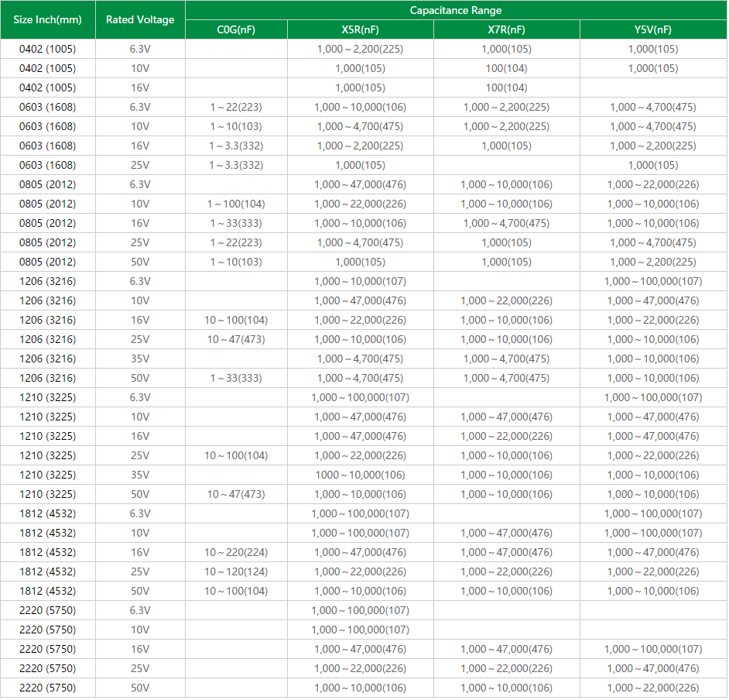
Task: Click the Rated Voltage column header
Action: click(140, 20)
